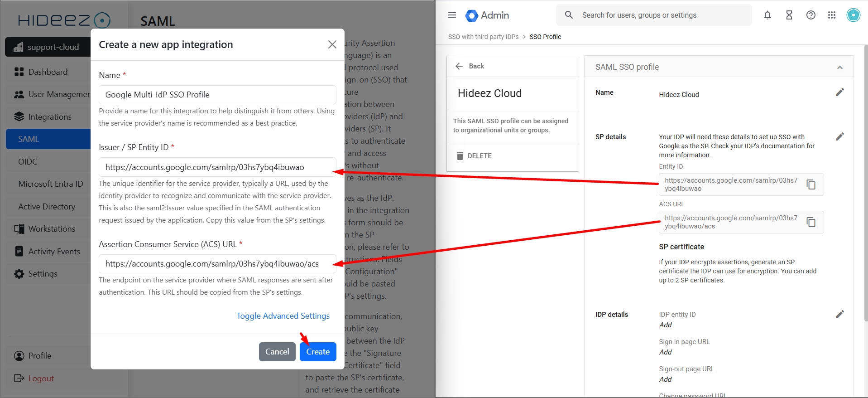Open Profile in Hideez sidebar
The width and height of the screenshot is (868, 398).
(x=48, y=356)
